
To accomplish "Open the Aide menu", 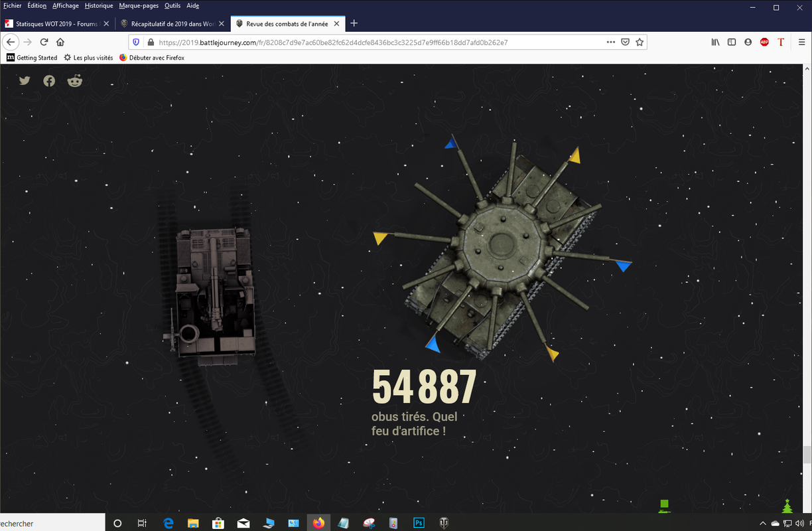I will (192, 5).
